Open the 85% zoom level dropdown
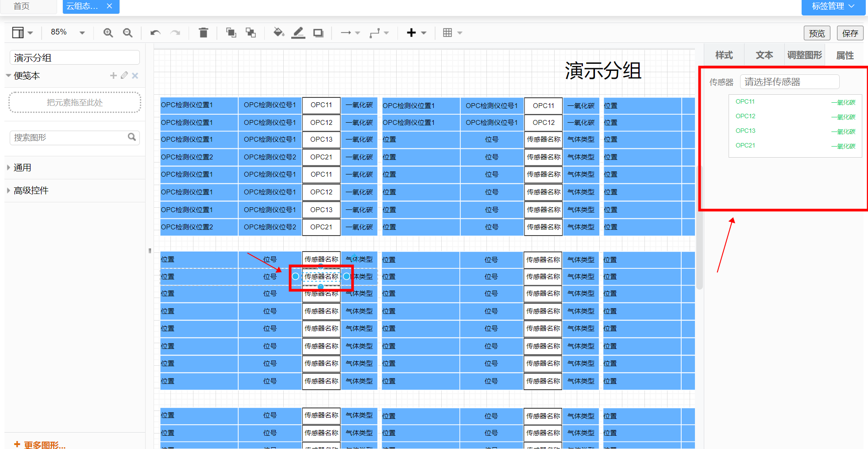This screenshot has height=449, width=868. [67, 32]
